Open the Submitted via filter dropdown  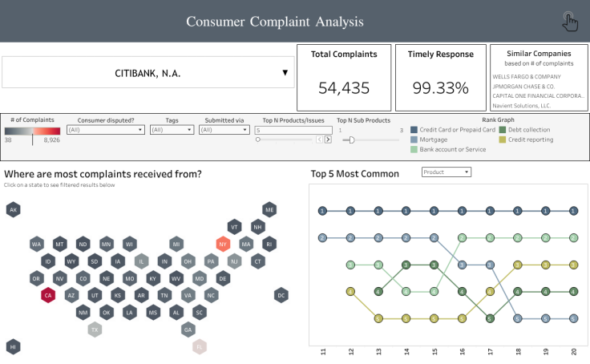(x=224, y=130)
